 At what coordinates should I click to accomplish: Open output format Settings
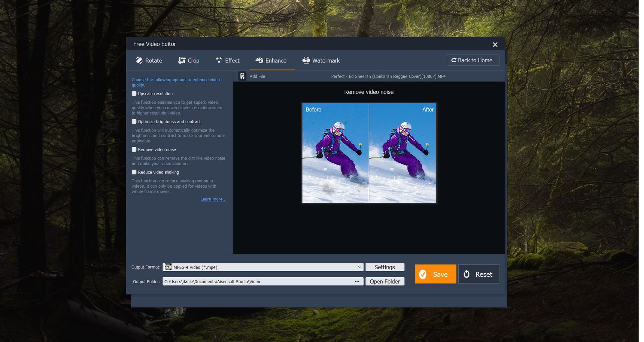tap(385, 267)
